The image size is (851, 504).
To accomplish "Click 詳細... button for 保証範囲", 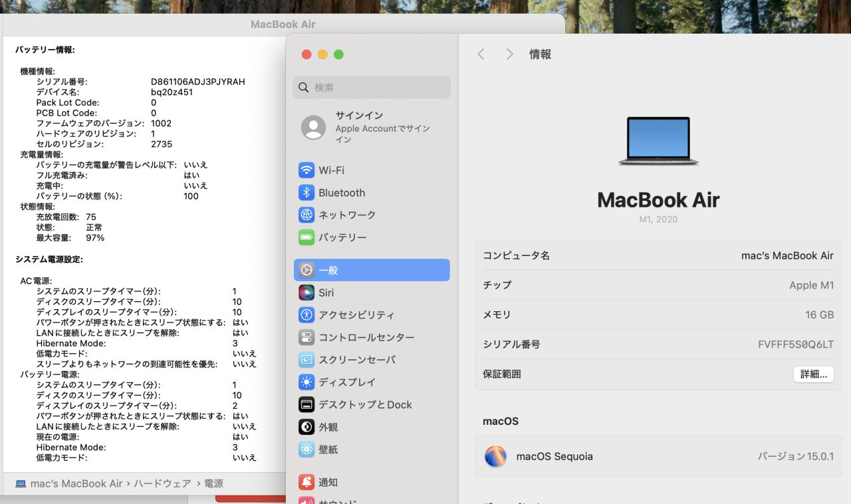I will point(814,374).
